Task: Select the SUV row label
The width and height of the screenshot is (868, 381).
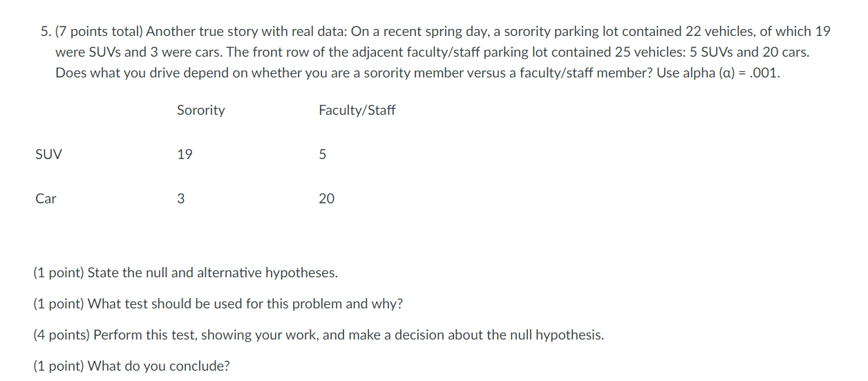Action: pyautogui.click(x=48, y=155)
